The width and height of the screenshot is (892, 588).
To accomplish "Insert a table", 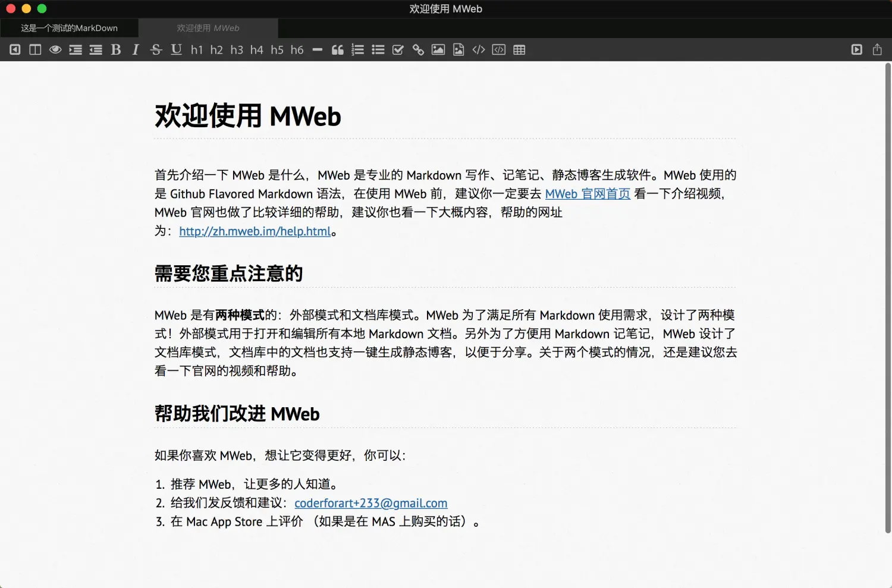I will [x=519, y=50].
